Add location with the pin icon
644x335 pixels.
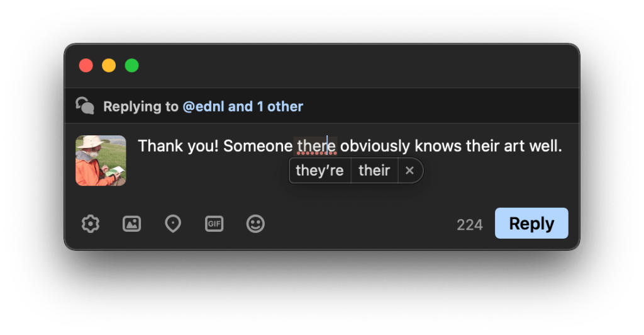pyautogui.click(x=172, y=224)
